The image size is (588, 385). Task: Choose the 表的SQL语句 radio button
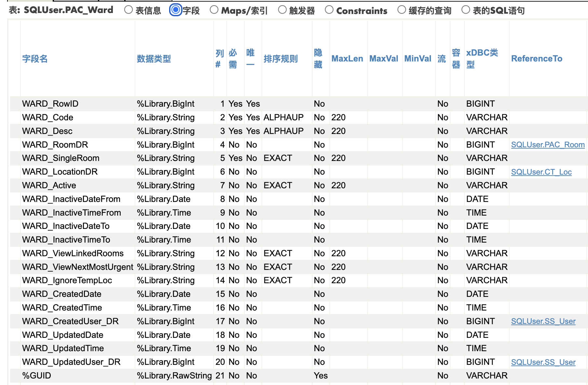coord(466,10)
